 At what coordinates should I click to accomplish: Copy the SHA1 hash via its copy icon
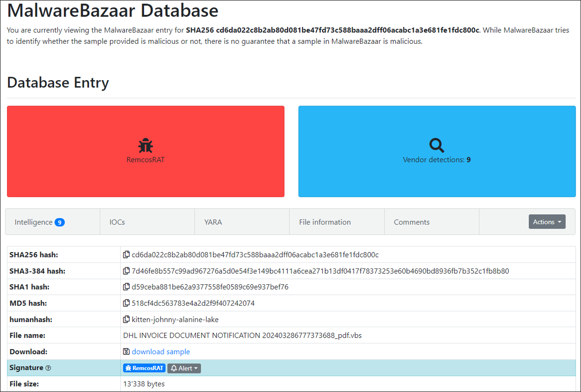pyautogui.click(x=127, y=287)
